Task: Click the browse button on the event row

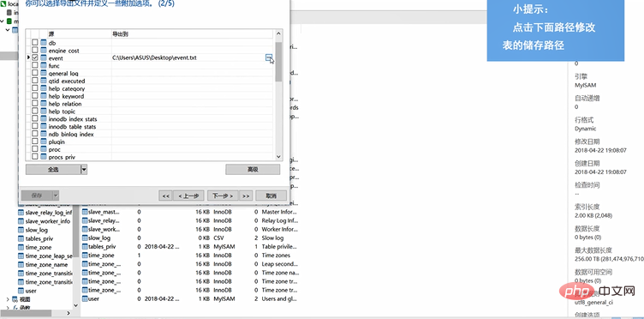Action: point(269,58)
